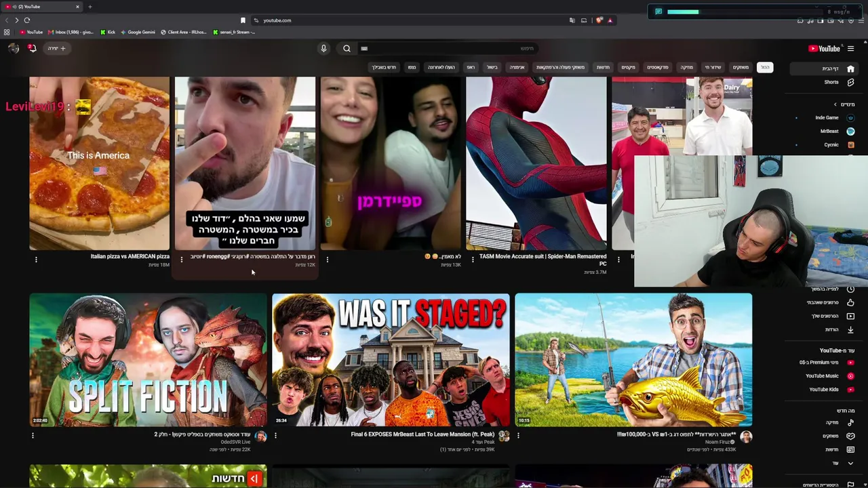Select the 'משחקי פעולה והרפתקאות' chip

point(560,67)
